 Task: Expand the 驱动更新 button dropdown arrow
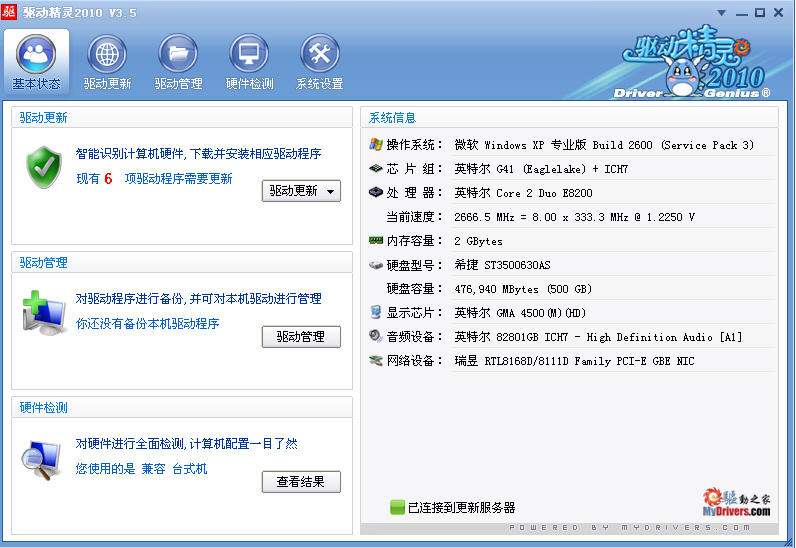coord(330,191)
